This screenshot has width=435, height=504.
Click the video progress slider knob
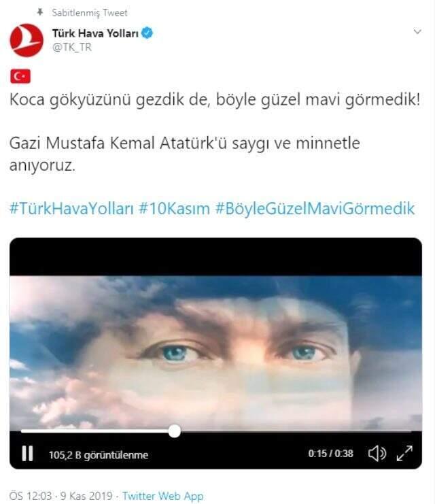tap(175, 431)
